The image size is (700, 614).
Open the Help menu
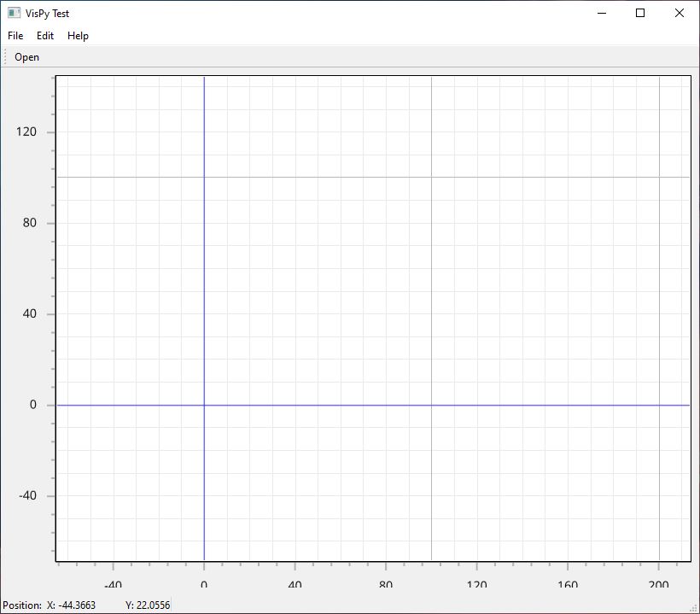pos(78,35)
